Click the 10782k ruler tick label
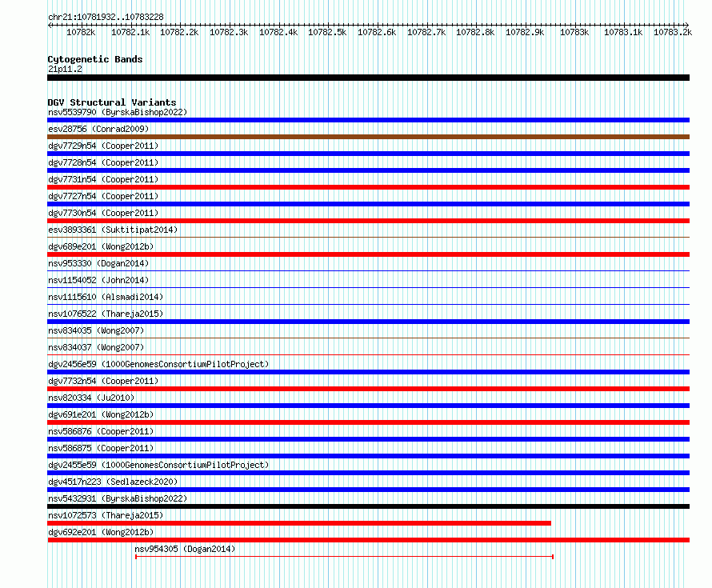The image size is (712, 588). tap(81, 32)
